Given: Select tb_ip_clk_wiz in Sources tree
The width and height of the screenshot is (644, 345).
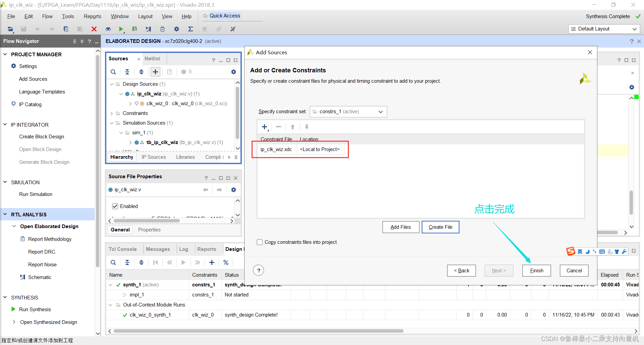Looking at the screenshot, I should click(x=162, y=142).
